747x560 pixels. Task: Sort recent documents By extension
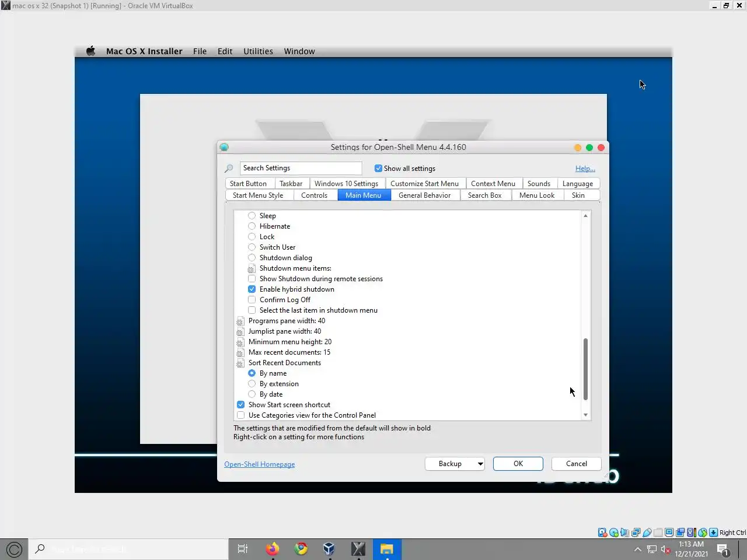point(252,384)
